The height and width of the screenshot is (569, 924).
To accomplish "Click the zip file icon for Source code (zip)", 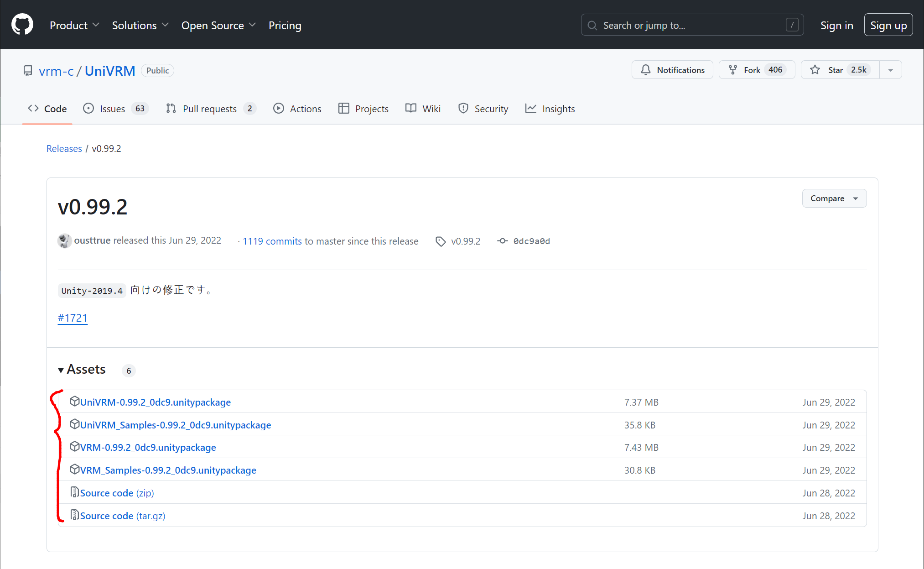I will pyautogui.click(x=74, y=492).
